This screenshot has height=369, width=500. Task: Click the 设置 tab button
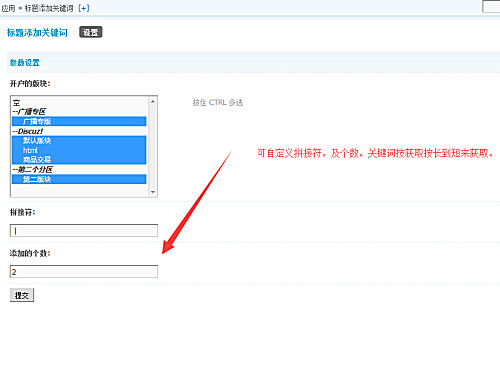pyautogui.click(x=90, y=32)
